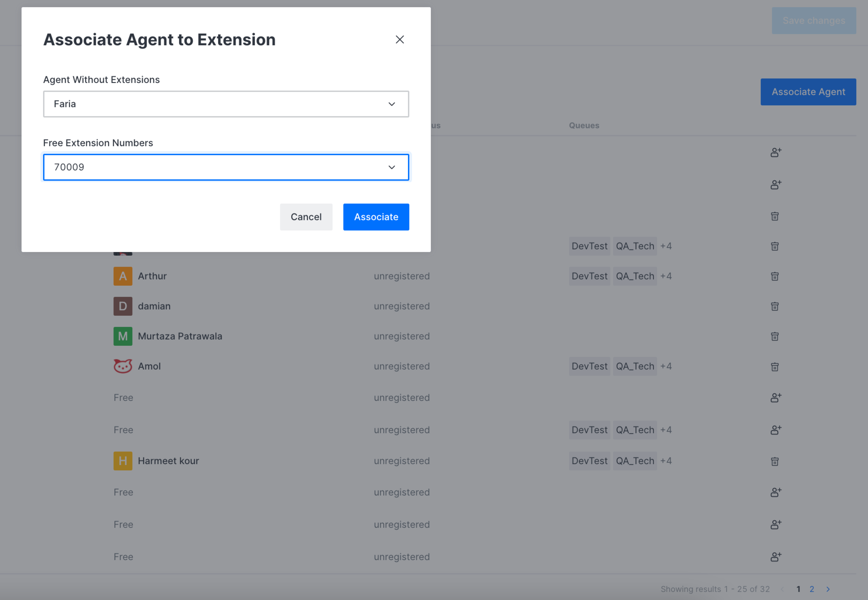Image resolution: width=868 pixels, height=600 pixels.
Task: Remove Murtaza Patrawala's extension via trash icon
Action: 774,337
